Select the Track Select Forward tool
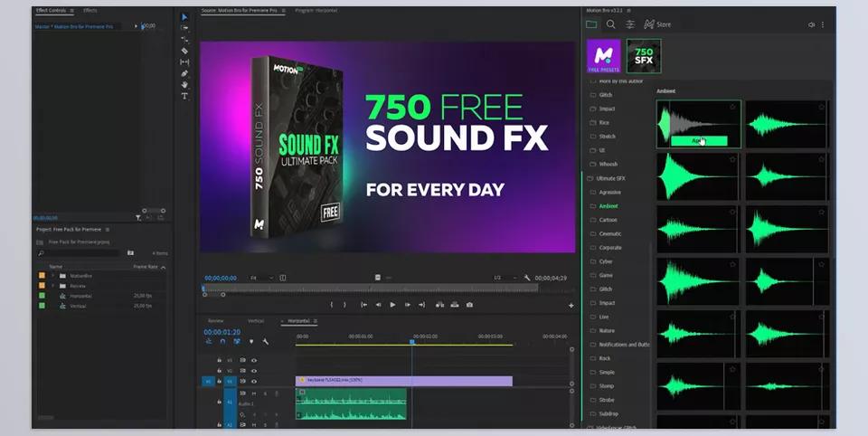Viewport: 868px width, 436px height. (x=184, y=28)
